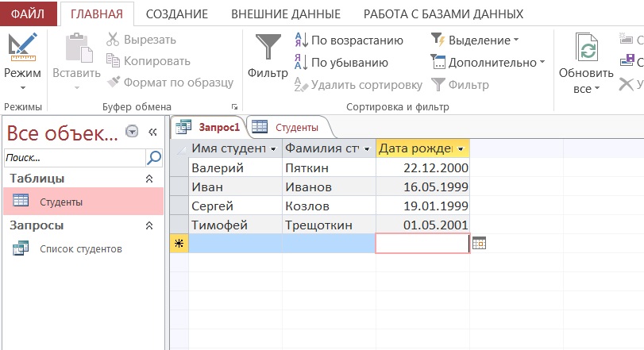This screenshot has width=644, height=350.
Task: Click cell Трещоткин
Action: click(329, 225)
